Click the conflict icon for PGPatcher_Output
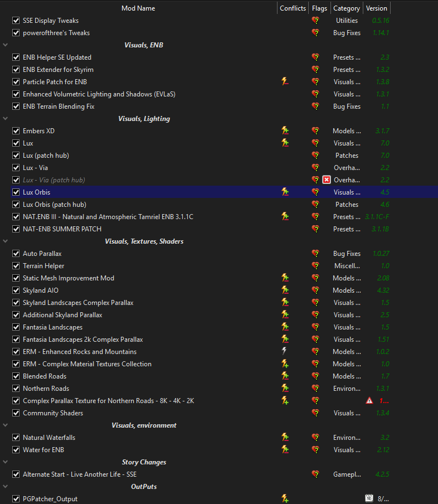Viewport: 438px width, 504px height. point(285,498)
